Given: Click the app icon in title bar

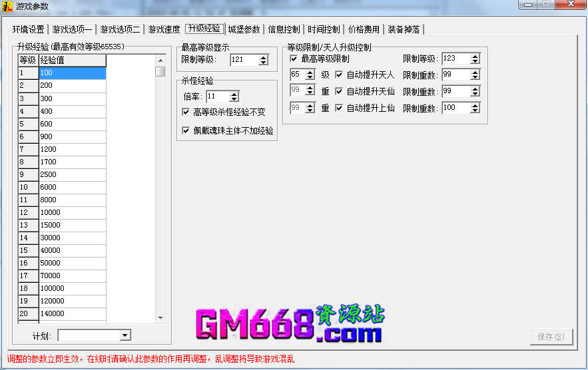Looking at the screenshot, I should (8, 6).
